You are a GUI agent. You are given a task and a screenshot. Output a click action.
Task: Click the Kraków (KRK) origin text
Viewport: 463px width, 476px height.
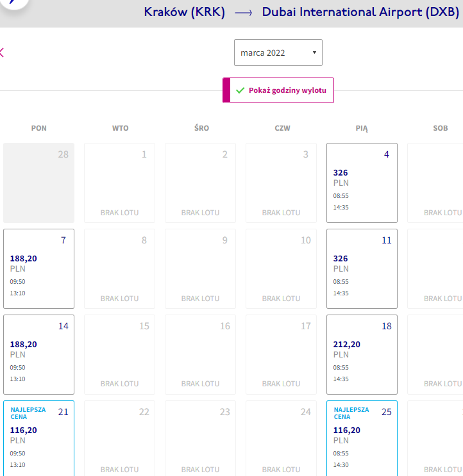[x=185, y=12]
